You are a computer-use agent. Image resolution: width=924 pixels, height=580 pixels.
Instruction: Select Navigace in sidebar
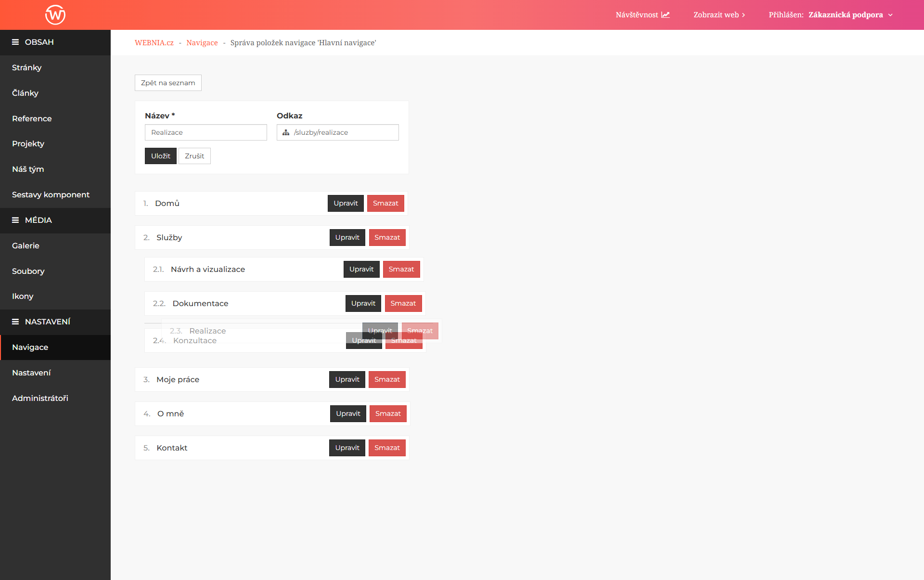click(55, 348)
